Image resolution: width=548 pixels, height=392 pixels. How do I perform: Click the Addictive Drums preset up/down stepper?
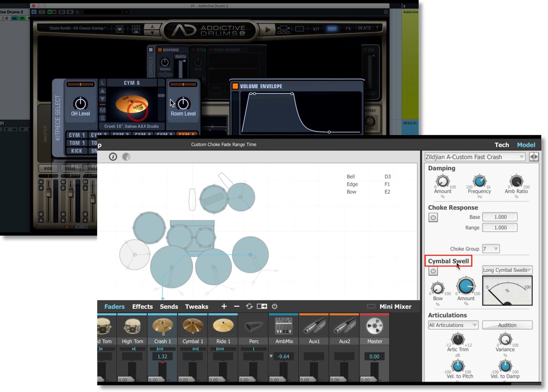coord(152,29)
